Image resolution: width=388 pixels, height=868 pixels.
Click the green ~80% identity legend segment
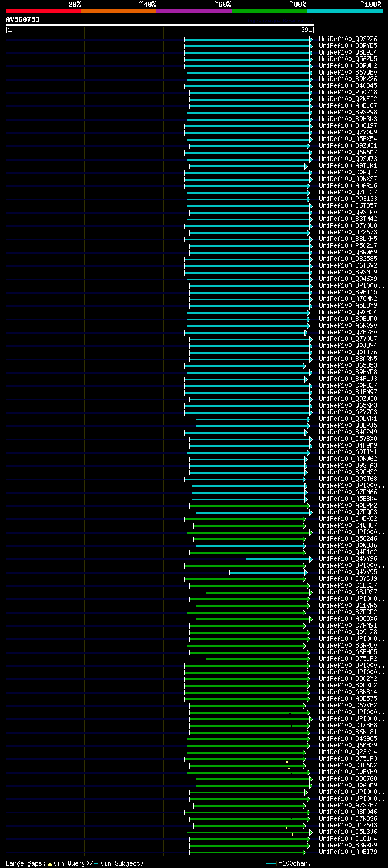[x=269, y=11]
